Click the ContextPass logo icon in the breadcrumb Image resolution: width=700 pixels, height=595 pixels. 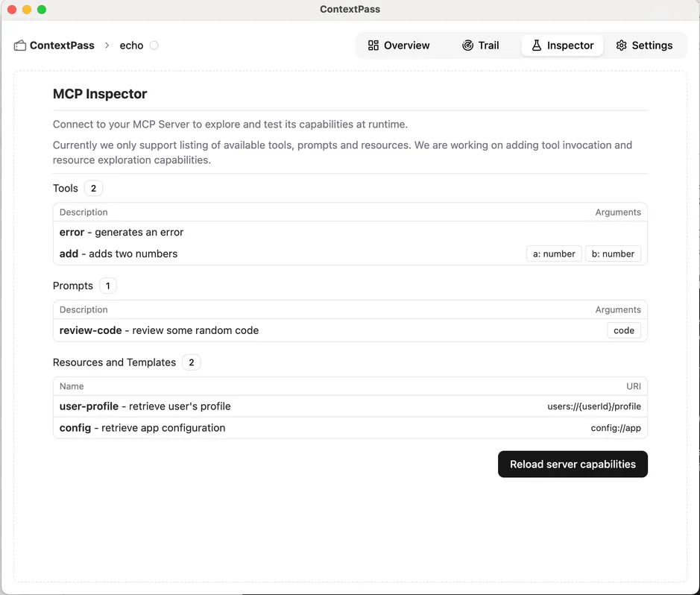pyautogui.click(x=19, y=45)
